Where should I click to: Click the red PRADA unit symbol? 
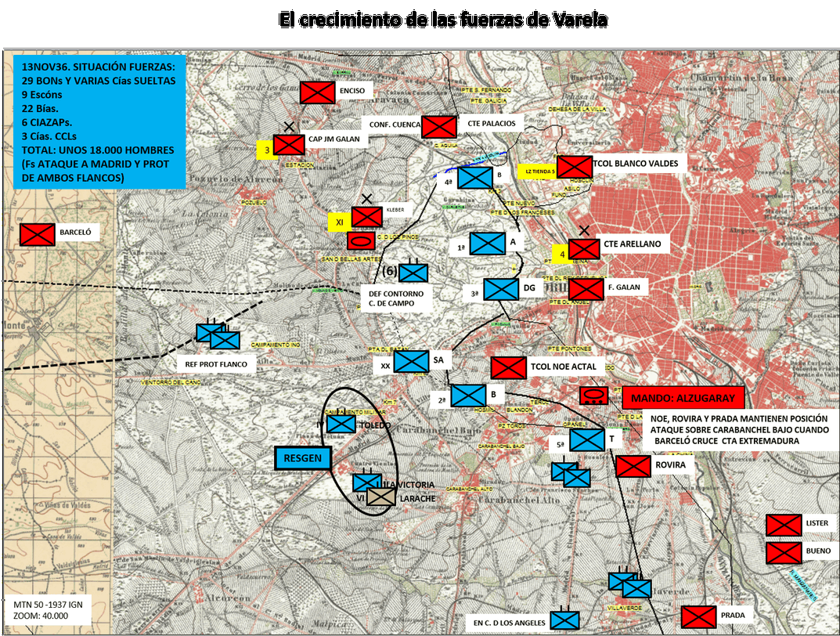pyautogui.click(x=698, y=616)
